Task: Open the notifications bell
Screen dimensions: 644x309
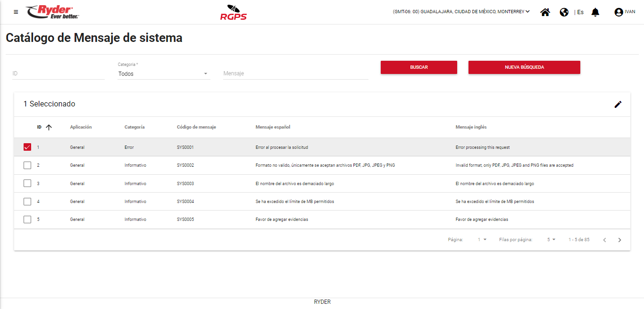Action: (595, 12)
